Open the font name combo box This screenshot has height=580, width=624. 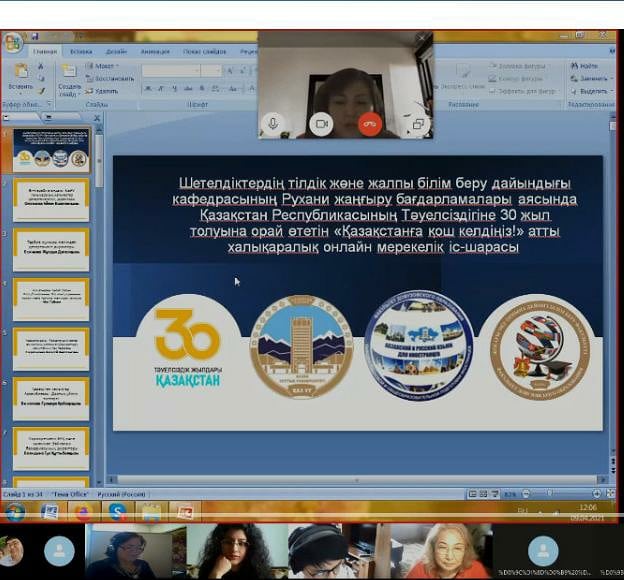pos(180,71)
